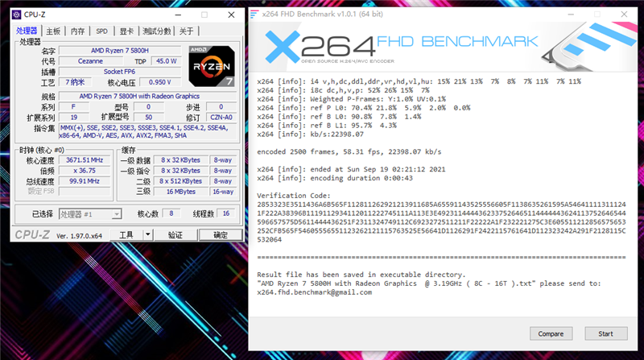Open the 处理器 #1 selection dropdown
The width and height of the screenshot is (644, 360).
[x=90, y=214]
